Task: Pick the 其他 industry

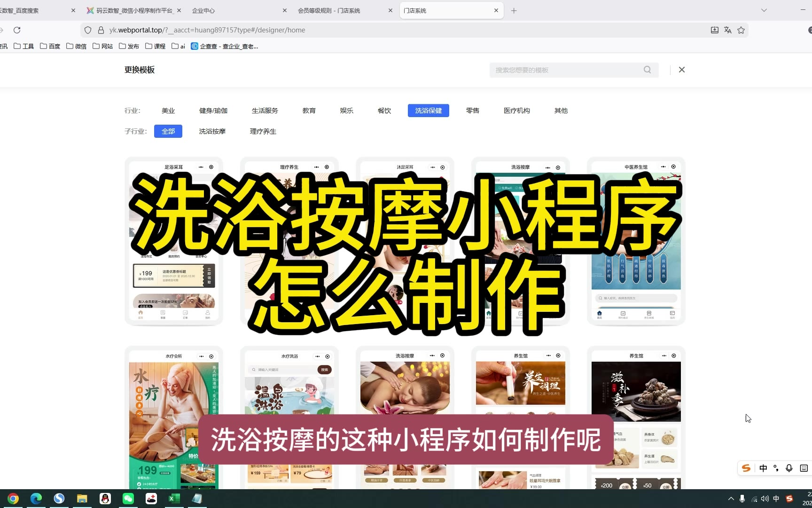Action: [561, 111]
